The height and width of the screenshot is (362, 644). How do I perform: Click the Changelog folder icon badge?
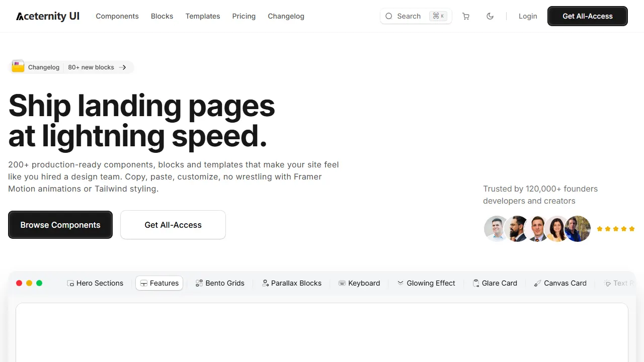tap(18, 67)
